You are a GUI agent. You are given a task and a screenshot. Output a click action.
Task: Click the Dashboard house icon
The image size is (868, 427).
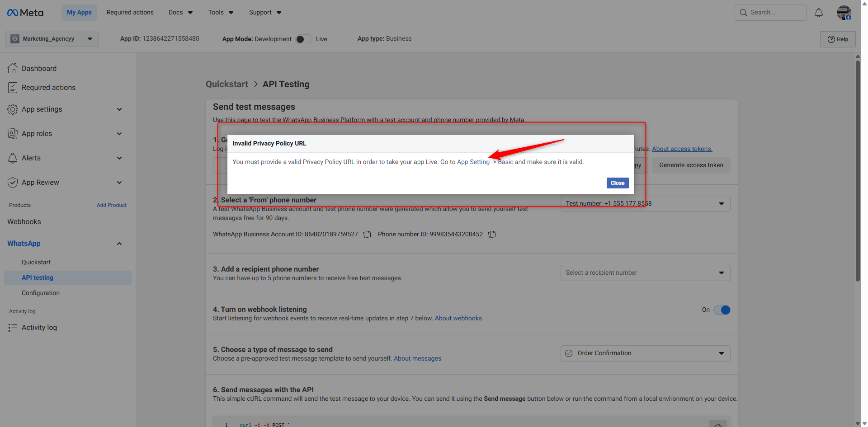[13, 68]
